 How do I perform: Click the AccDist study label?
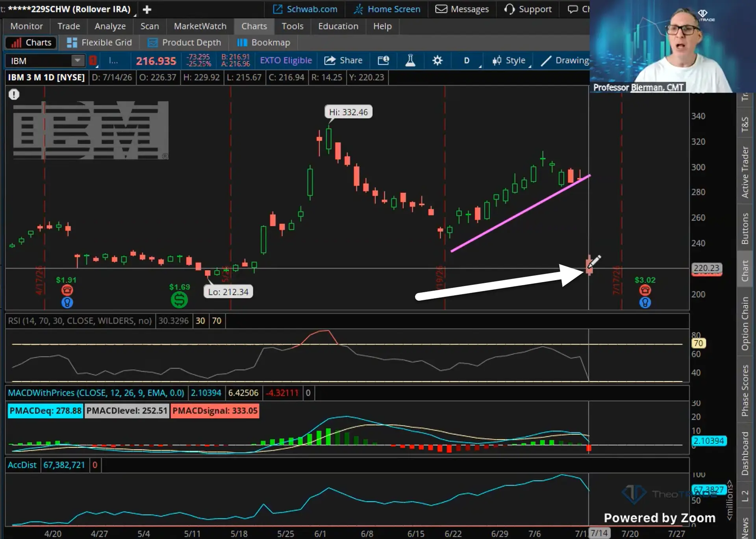(x=22, y=465)
